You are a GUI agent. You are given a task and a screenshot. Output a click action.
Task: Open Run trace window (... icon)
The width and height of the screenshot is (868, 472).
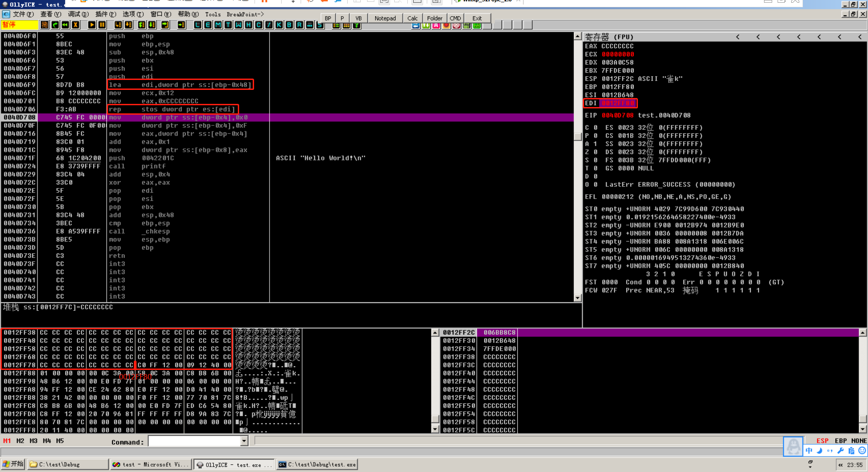310,25
